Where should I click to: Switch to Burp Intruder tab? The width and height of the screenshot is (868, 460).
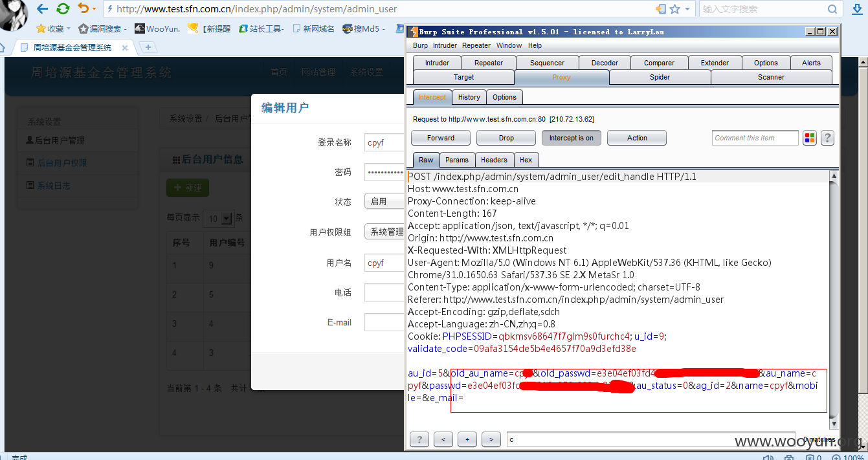437,63
